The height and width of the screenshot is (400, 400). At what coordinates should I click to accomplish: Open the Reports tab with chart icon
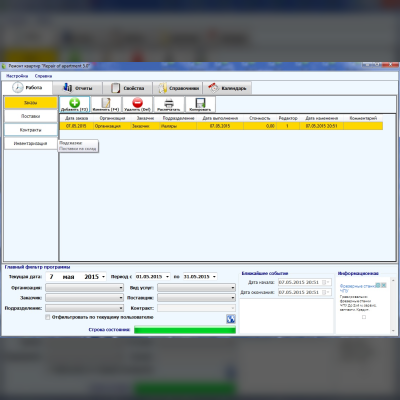pyautogui.click(x=77, y=88)
